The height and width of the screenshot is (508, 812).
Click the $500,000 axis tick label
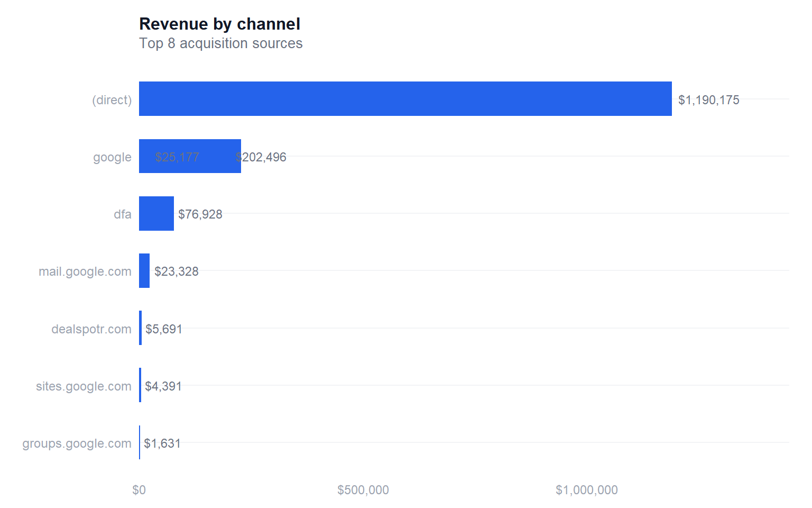(363, 490)
